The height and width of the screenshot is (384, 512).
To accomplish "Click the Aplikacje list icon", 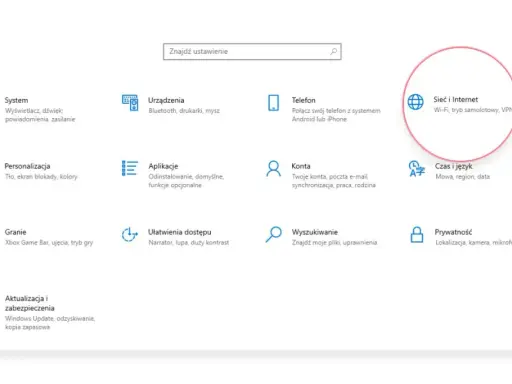I will tap(130, 168).
